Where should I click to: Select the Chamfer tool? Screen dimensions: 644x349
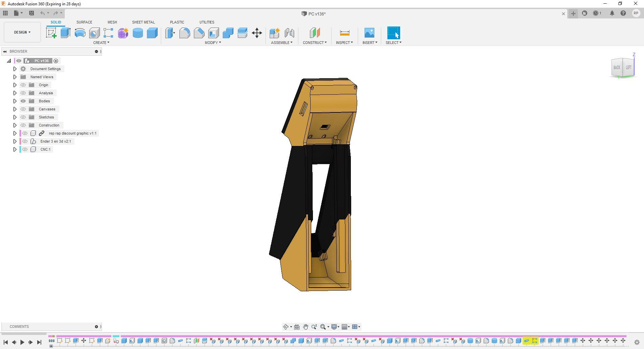click(x=199, y=33)
